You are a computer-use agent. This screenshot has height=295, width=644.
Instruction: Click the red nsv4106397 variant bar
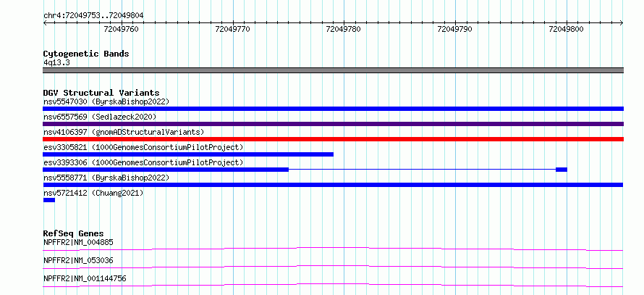333,139
